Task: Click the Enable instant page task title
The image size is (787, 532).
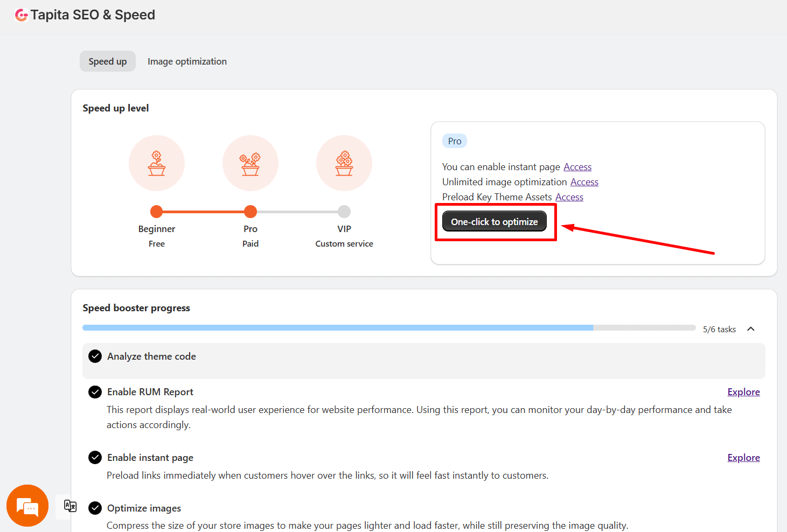Action: coord(150,458)
